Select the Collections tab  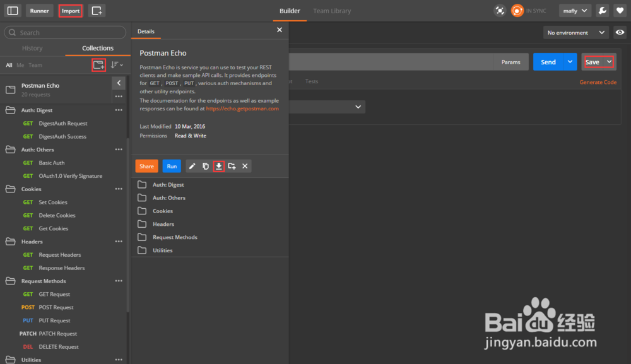pyautogui.click(x=98, y=48)
